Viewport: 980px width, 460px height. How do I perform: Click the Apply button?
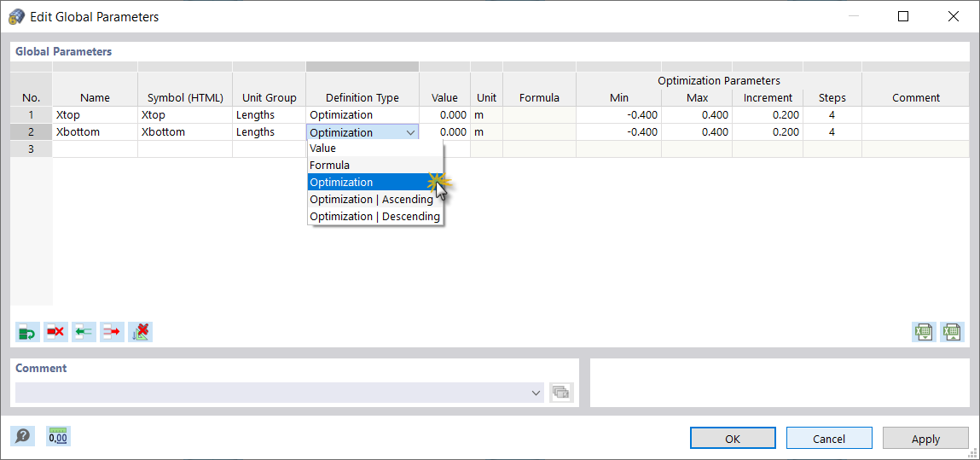pos(925,439)
